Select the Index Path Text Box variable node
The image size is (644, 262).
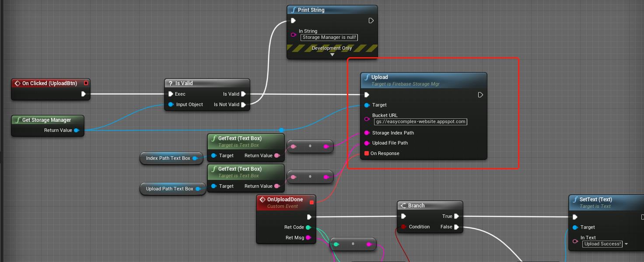[171, 158]
